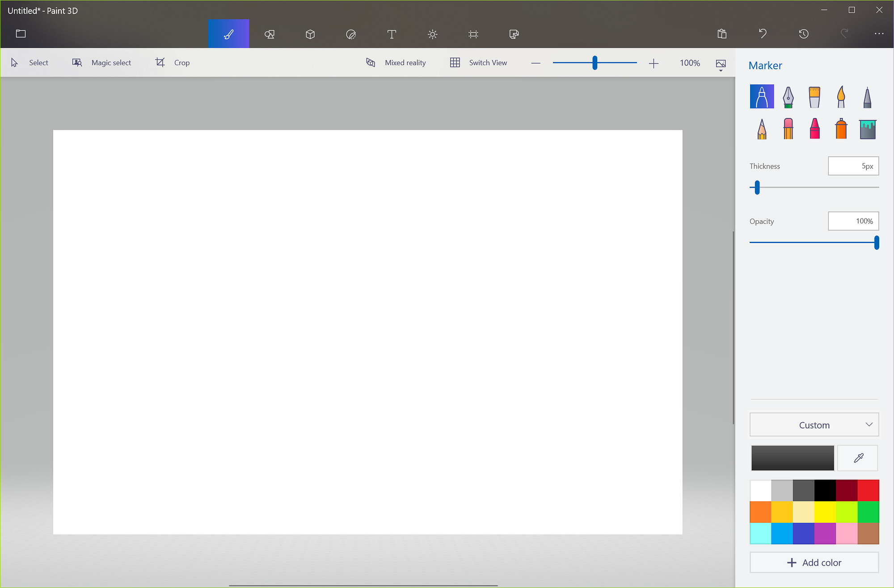Viewport: 894px width, 588px height.
Task: Toggle canvas view image options button
Action: 721,64
